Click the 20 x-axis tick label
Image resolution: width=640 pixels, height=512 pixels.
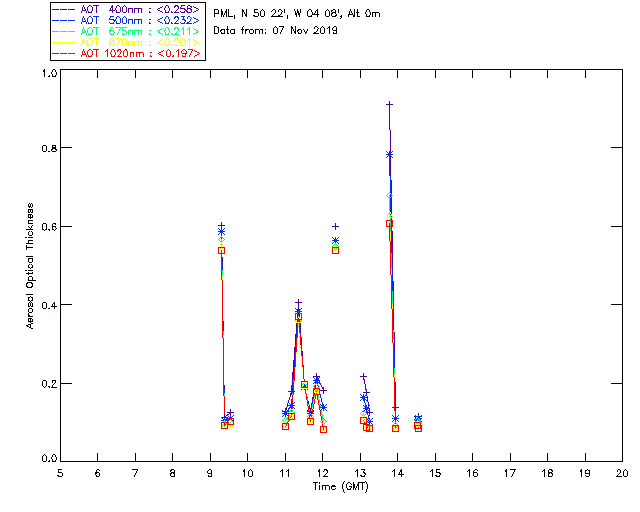[622, 473]
